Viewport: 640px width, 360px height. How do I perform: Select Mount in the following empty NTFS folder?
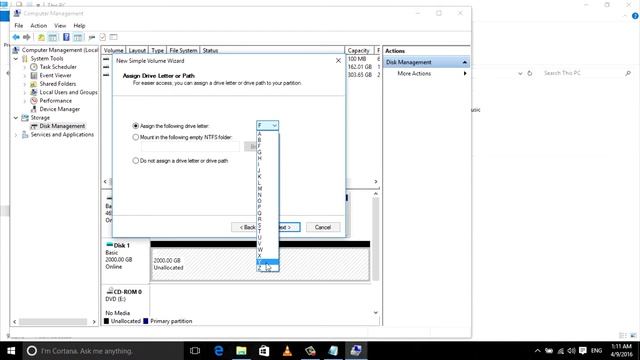136,137
